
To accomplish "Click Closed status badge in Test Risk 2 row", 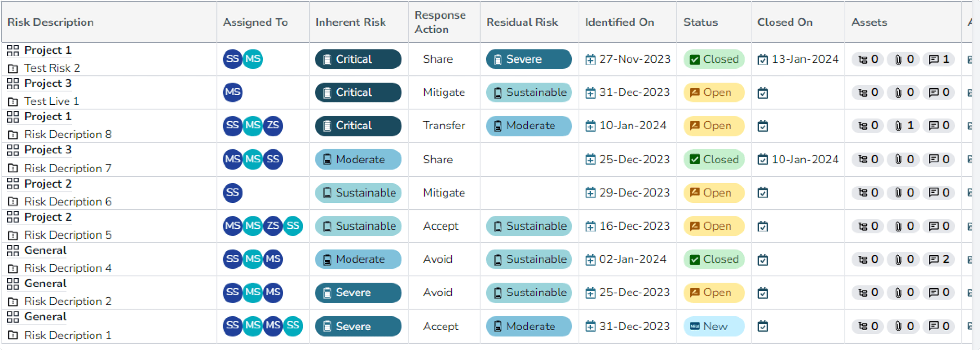I will 714,59.
